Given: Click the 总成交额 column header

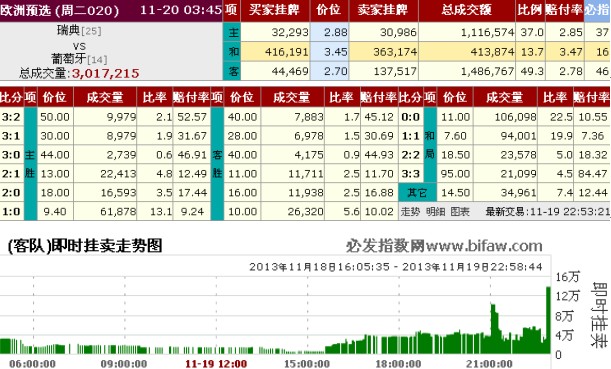Looking at the screenshot, I should [467, 10].
